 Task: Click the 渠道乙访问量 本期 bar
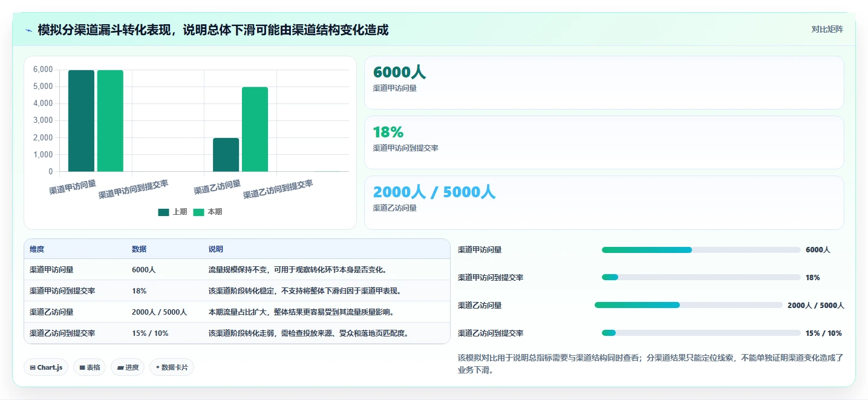[x=255, y=130]
